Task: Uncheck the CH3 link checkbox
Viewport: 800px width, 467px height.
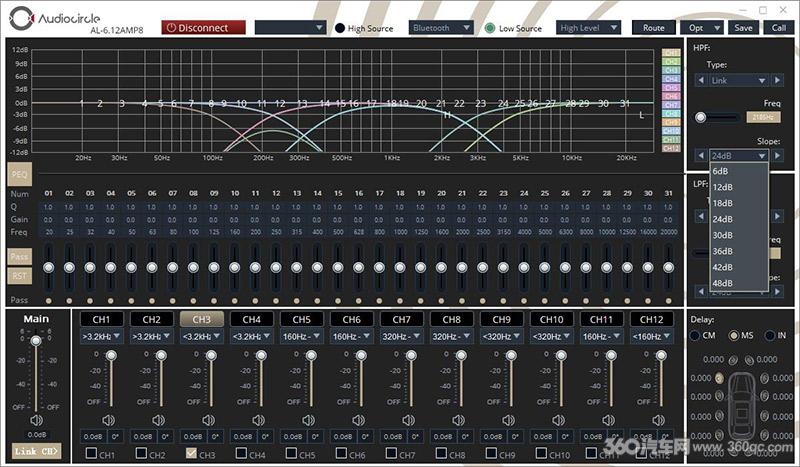Action: click(x=191, y=453)
